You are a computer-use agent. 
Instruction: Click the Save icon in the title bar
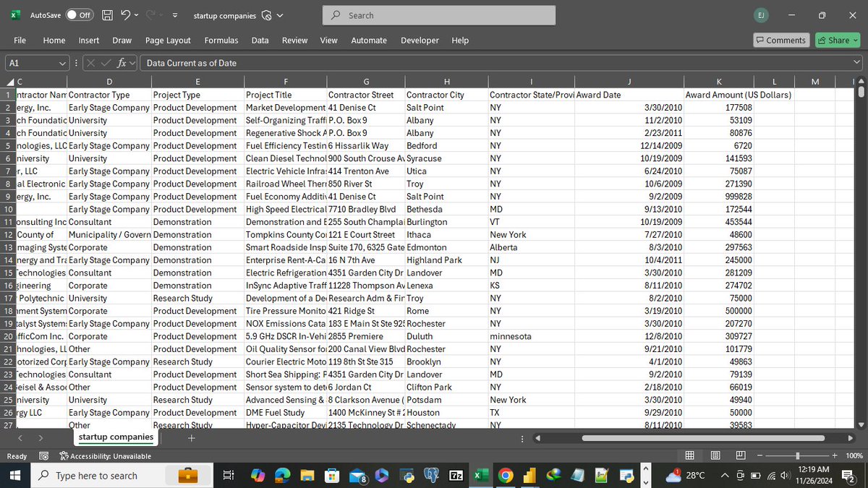tap(107, 15)
